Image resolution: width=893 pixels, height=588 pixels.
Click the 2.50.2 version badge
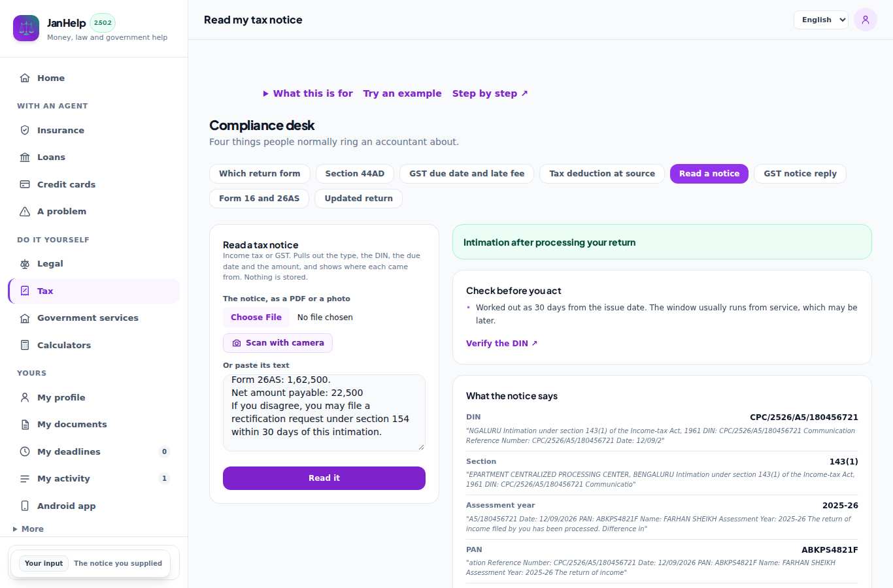pyautogui.click(x=103, y=23)
